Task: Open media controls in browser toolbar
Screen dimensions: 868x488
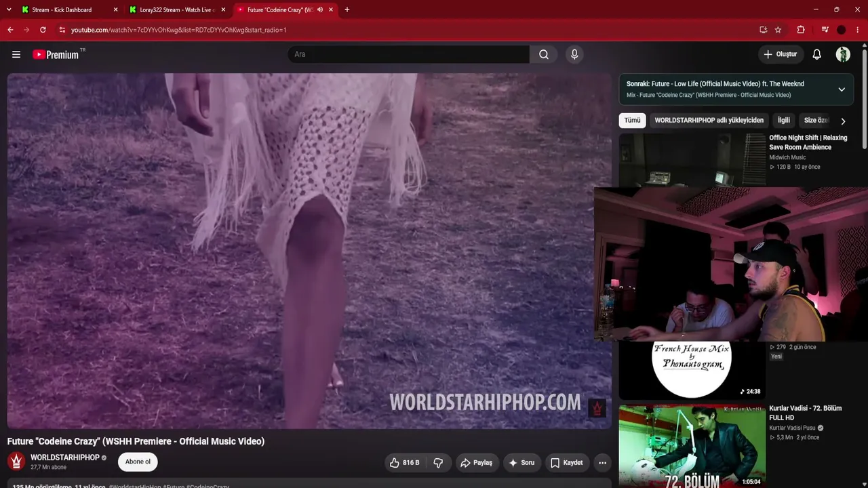Action: pos(825,30)
